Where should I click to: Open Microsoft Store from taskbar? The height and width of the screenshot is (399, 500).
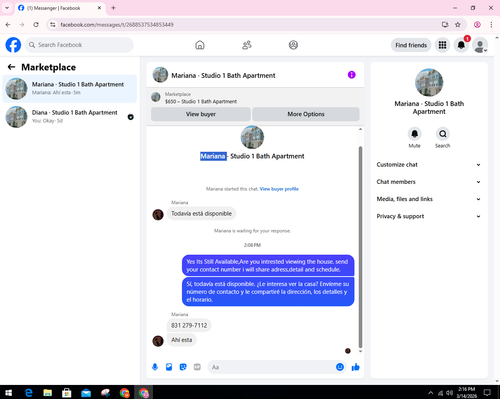(x=67, y=393)
